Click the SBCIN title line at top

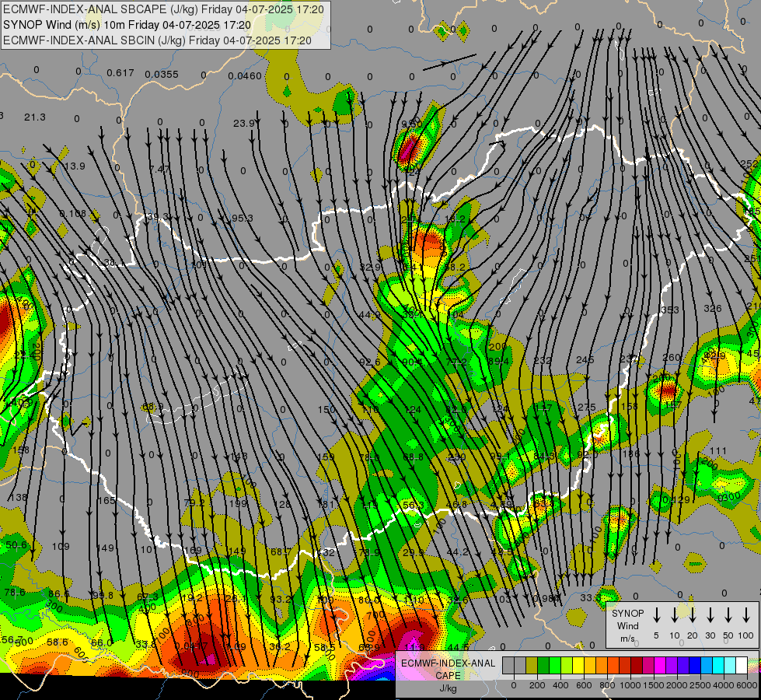point(157,40)
